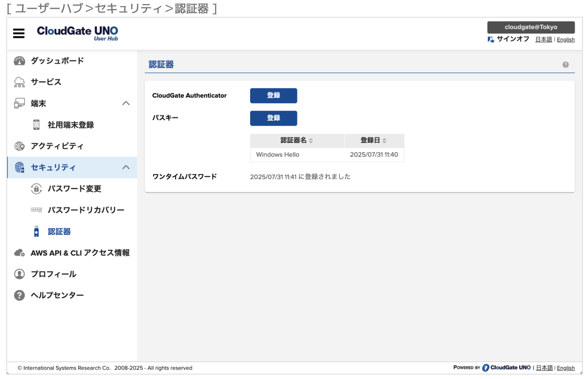Click the 認証器 security key icon
The height and width of the screenshot is (379, 588).
pos(36,231)
